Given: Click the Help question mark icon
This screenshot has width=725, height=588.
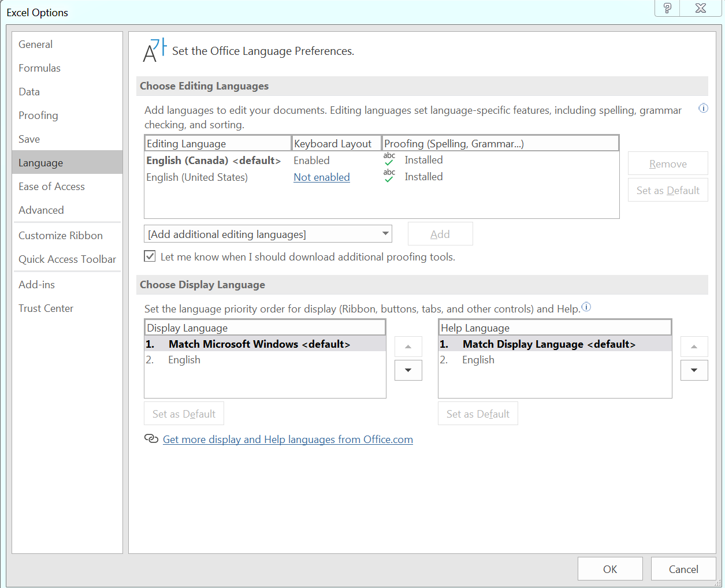Looking at the screenshot, I should 667,8.
